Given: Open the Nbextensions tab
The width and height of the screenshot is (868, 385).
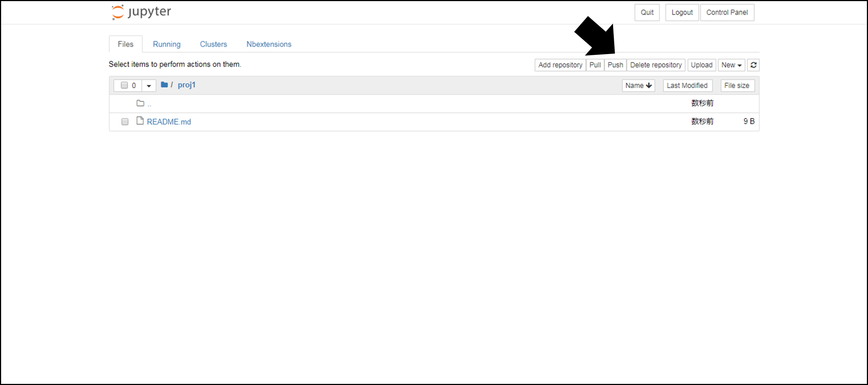Looking at the screenshot, I should point(269,44).
